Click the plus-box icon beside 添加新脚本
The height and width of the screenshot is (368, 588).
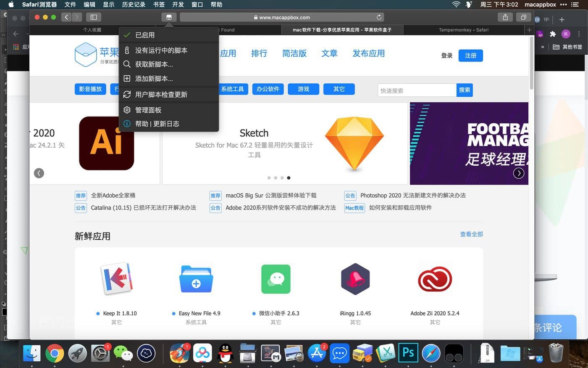tap(127, 79)
